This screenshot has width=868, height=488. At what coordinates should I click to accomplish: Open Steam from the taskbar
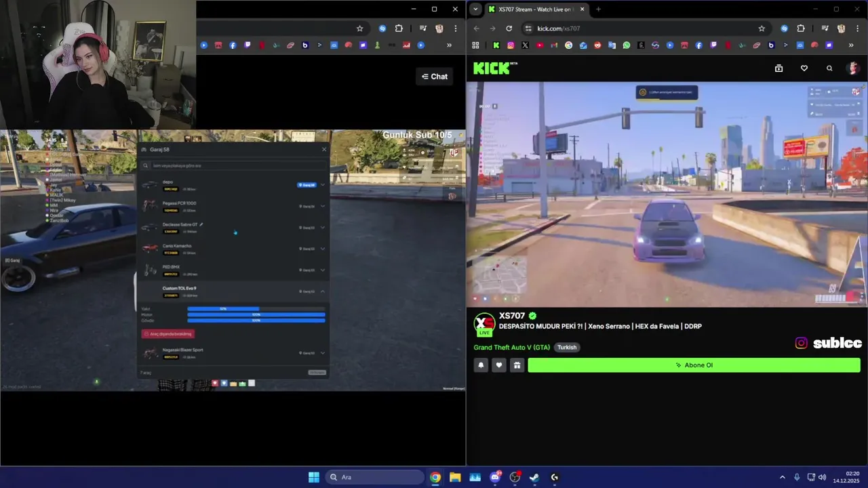pos(534,477)
